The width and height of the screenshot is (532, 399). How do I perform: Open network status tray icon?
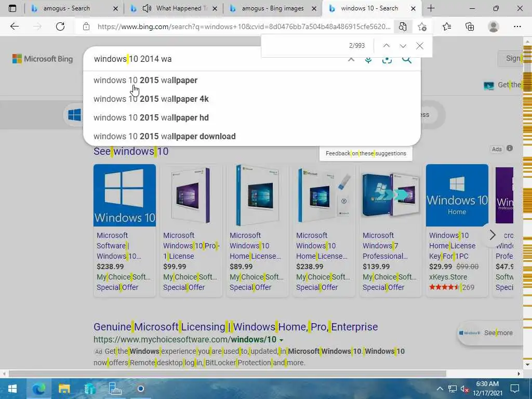pyautogui.click(x=453, y=389)
